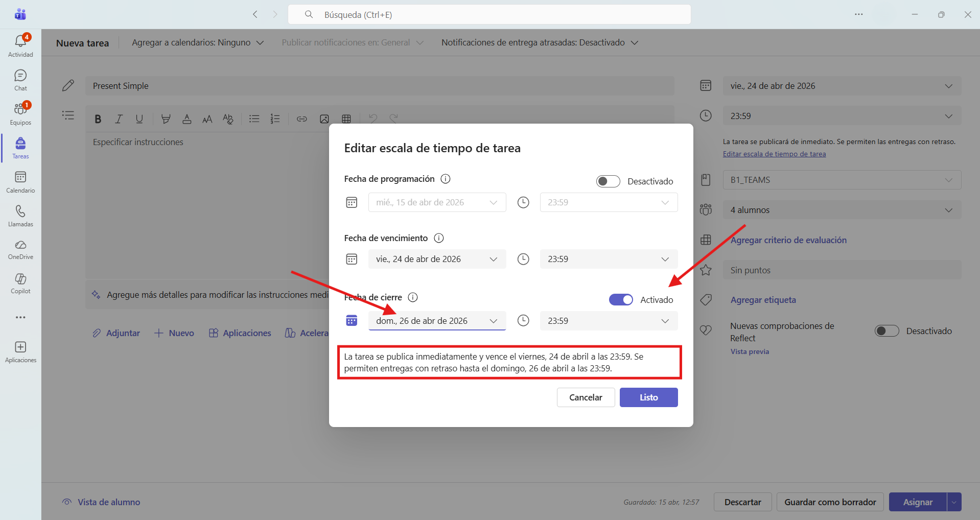Image resolution: width=980 pixels, height=520 pixels.
Task: Click Agregar criterio de evaluación
Action: click(788, 240)
